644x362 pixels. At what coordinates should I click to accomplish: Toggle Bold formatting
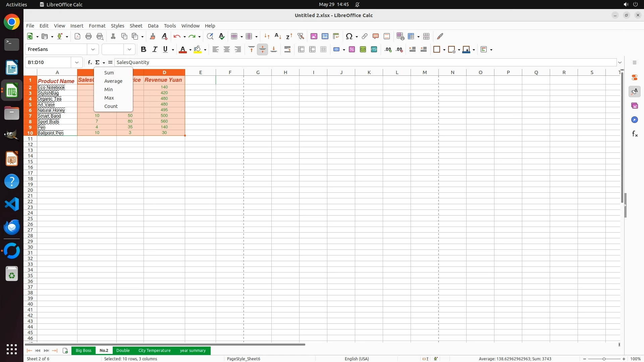[x=144, y=50]
